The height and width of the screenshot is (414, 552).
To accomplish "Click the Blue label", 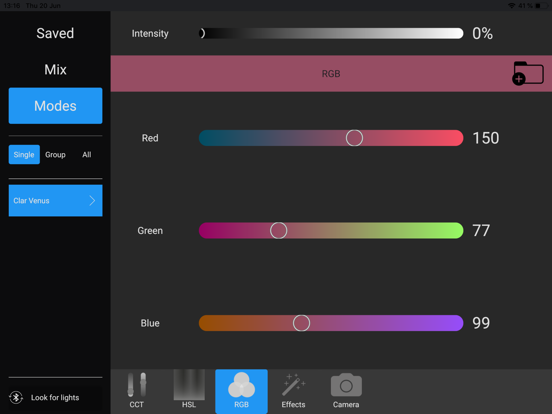I will click(150, 323).
